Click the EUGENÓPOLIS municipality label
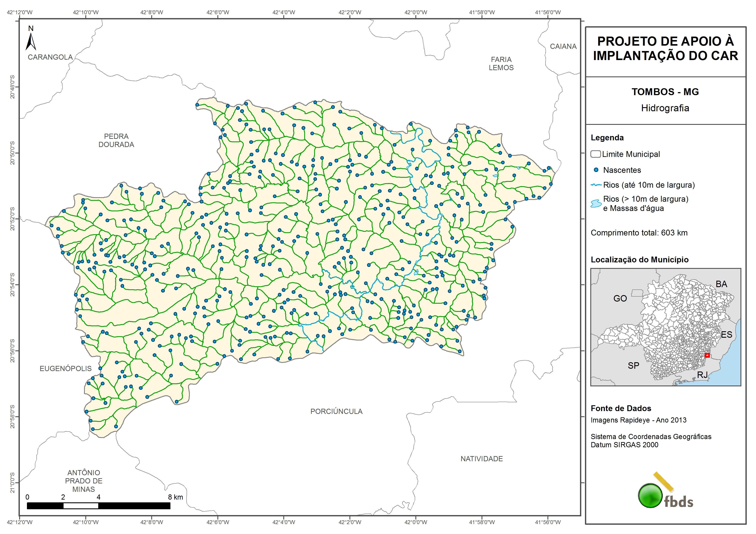 65,368
